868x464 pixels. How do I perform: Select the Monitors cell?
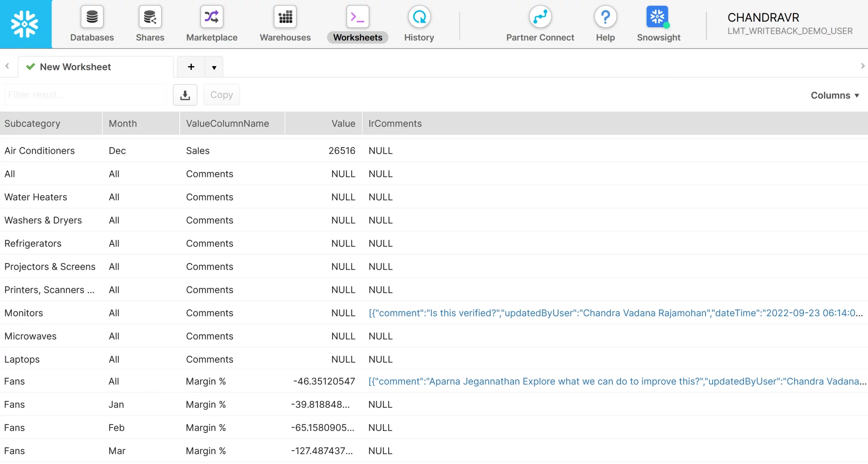point(24,313)
